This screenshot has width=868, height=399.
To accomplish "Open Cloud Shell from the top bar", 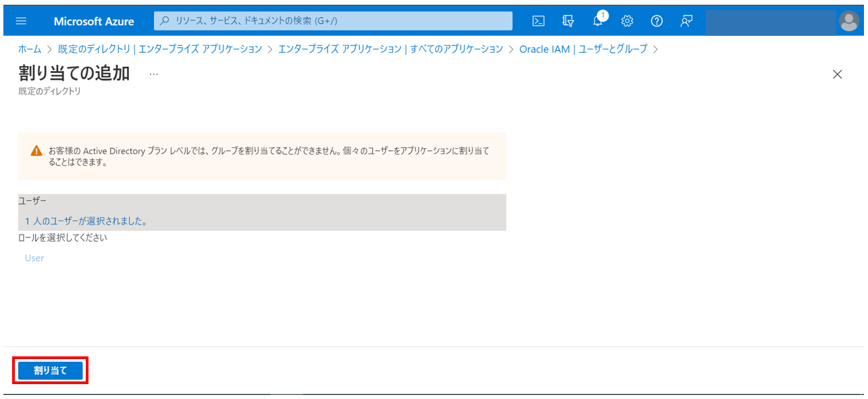I will (538, 21).
